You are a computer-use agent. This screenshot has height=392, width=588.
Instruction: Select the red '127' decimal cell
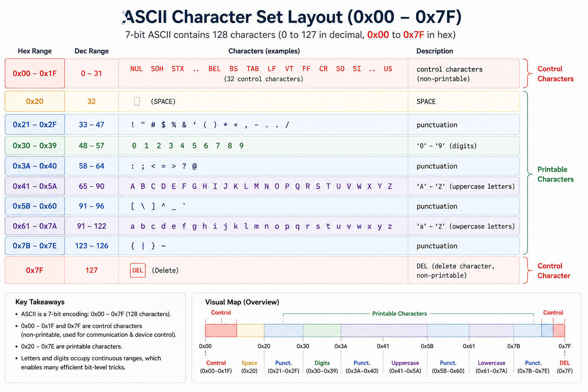91,270
